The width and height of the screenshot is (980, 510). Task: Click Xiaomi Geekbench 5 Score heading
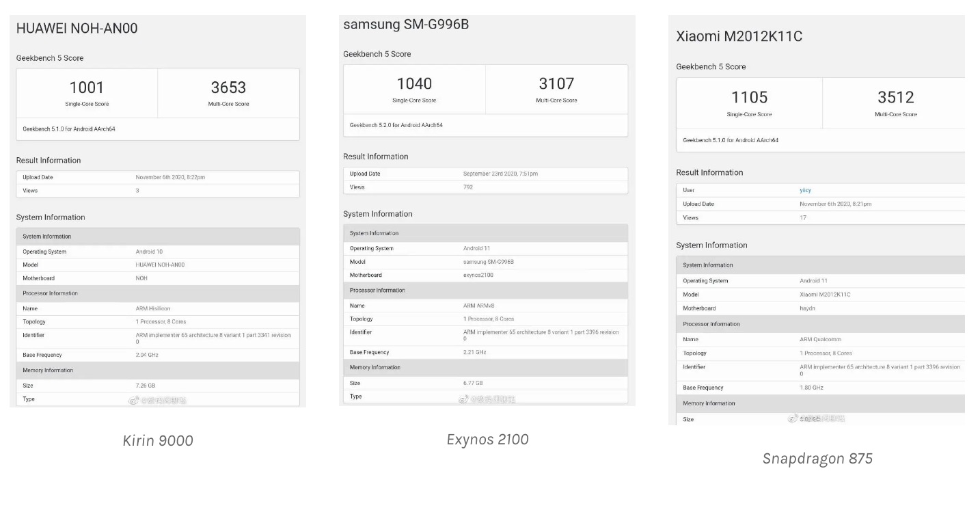(x=711, y=66)
